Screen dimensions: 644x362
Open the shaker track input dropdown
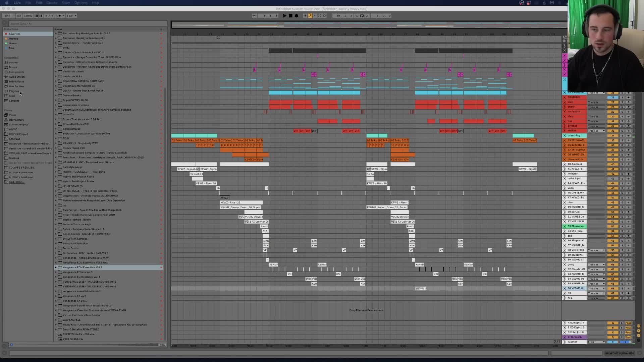coord(596,131)
